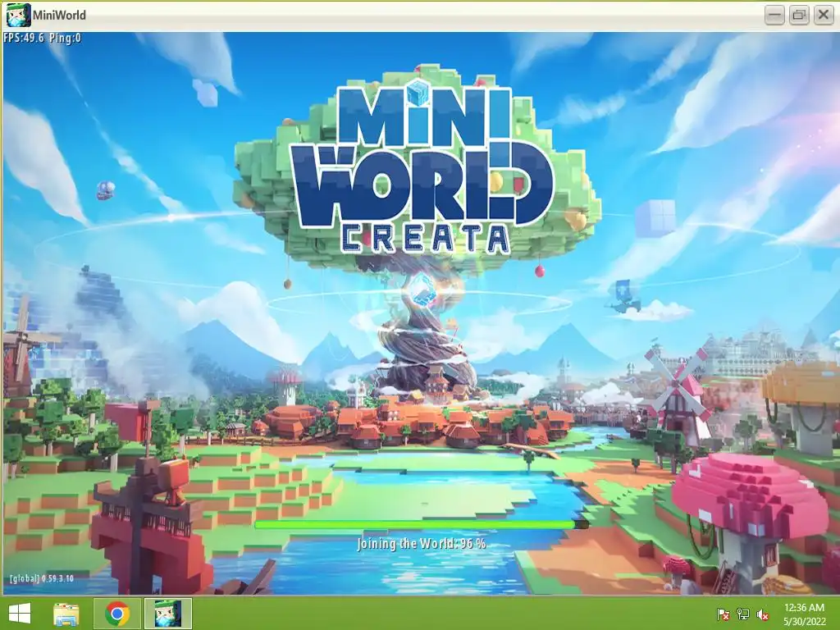Open the clock showing 12:36 AM

pyautogui.click(x=804, y=608)
